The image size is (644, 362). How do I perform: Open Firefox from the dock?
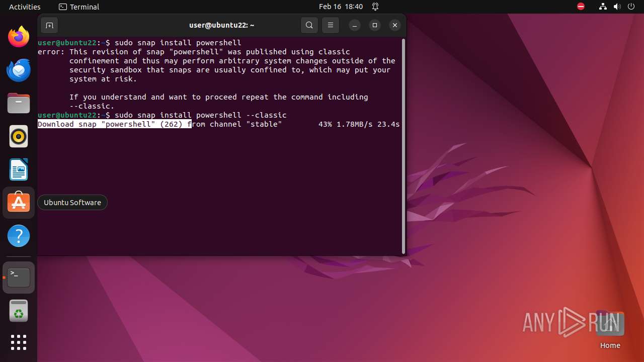pyautogui.click(x=19, y=37)
